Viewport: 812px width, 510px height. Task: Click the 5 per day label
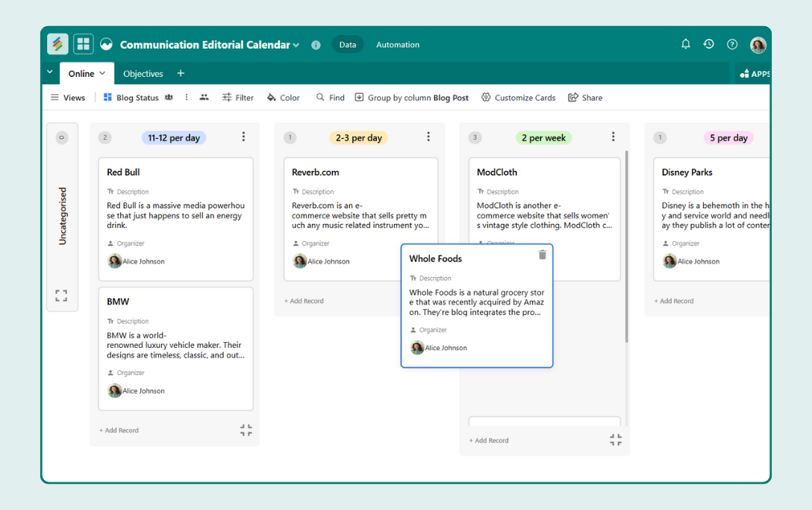[x=728, y=138]
